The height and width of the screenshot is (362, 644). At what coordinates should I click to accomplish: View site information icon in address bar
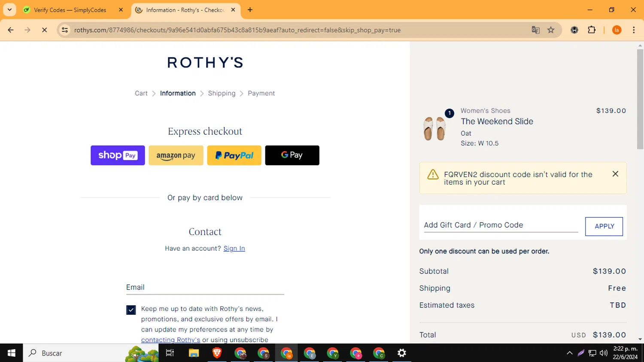coord(65,30)
